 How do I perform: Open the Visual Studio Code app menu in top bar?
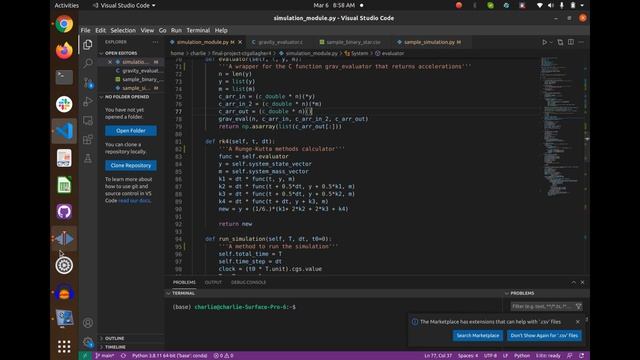point(124,5)
